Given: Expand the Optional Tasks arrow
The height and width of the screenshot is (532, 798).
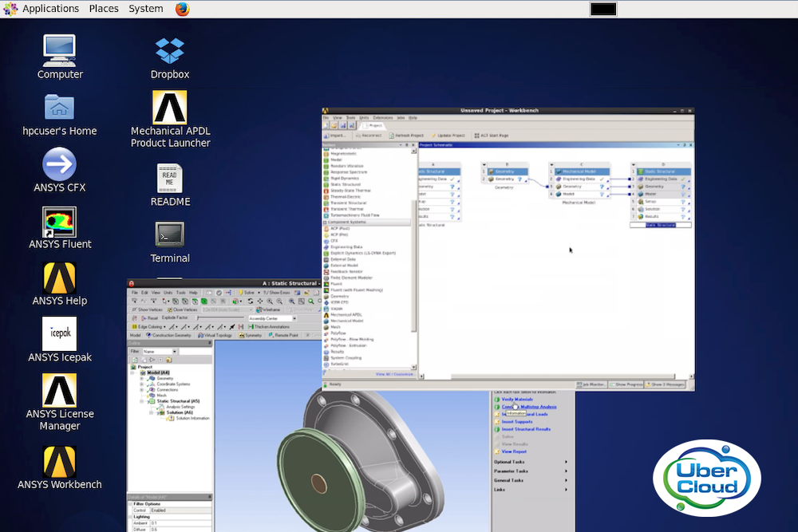Looking at the screenshot, I should click(x=566, y=462).
